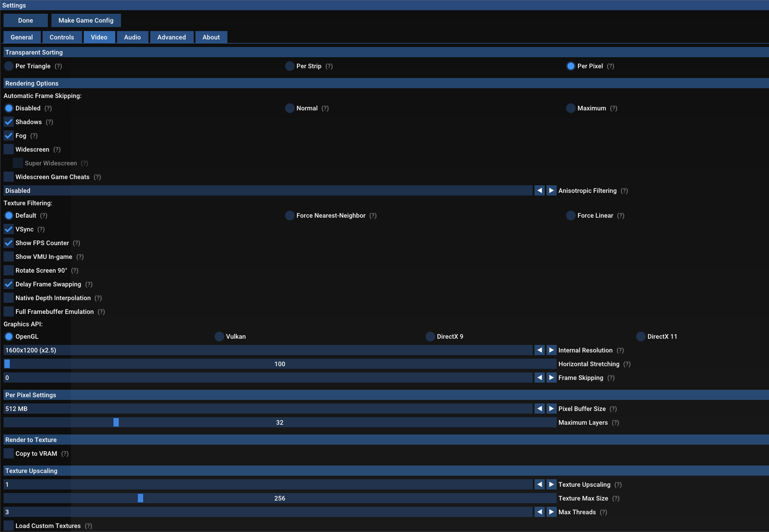Click left arrow for Texture Upscaling
The width and height of the screenshot is (769, 532).
point(539,485)
